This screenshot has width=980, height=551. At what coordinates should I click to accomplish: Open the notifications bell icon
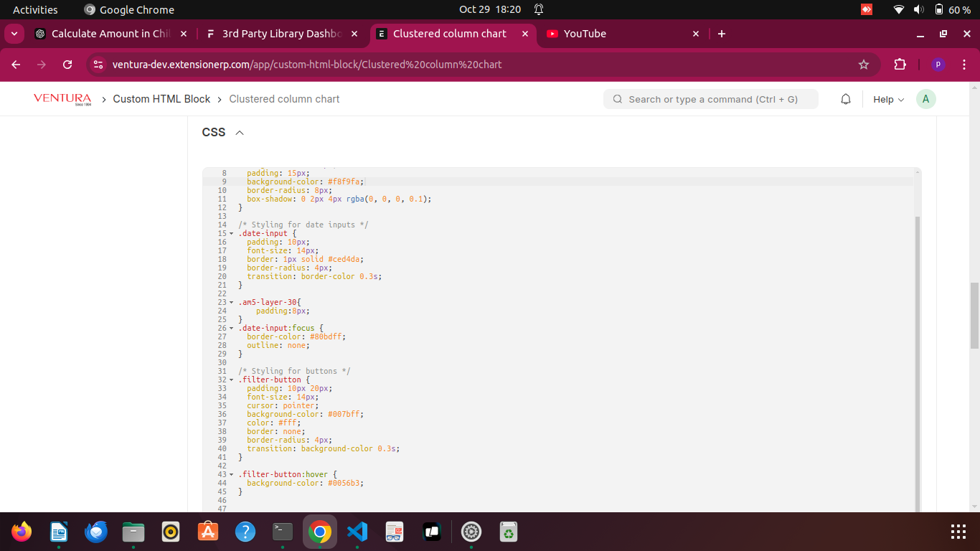click(846, 99)
